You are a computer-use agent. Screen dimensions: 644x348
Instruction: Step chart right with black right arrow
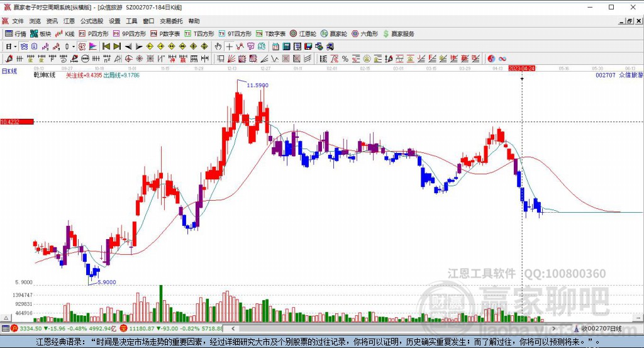coord(139,47)
